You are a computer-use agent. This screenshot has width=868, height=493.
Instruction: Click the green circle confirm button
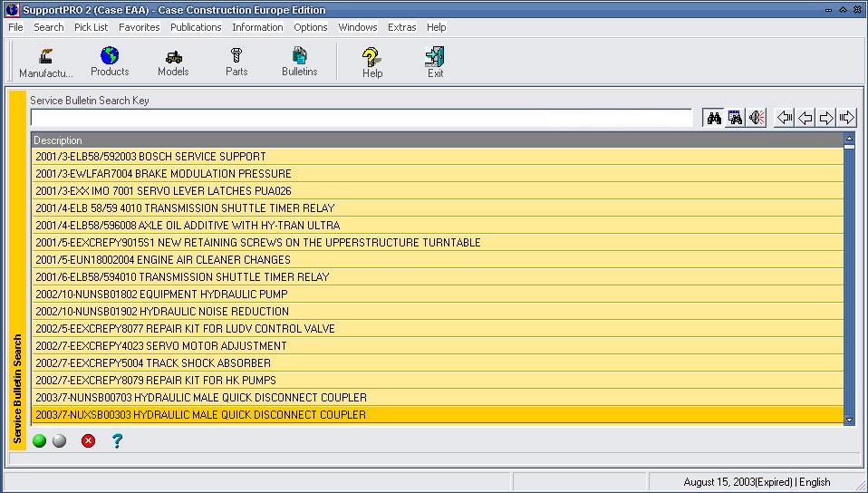[39, 441]
